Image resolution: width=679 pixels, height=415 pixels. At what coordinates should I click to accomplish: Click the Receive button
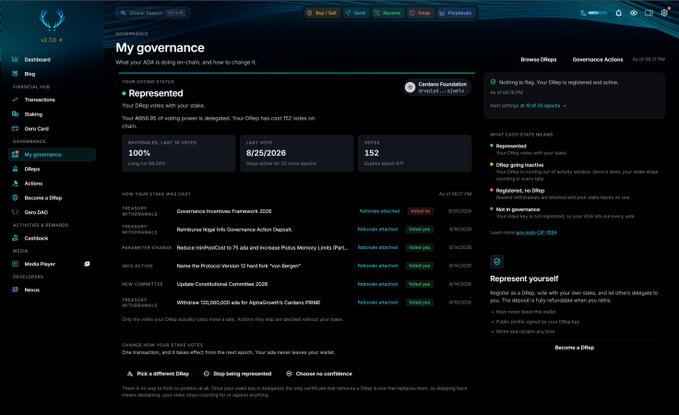tap(388, 13)
